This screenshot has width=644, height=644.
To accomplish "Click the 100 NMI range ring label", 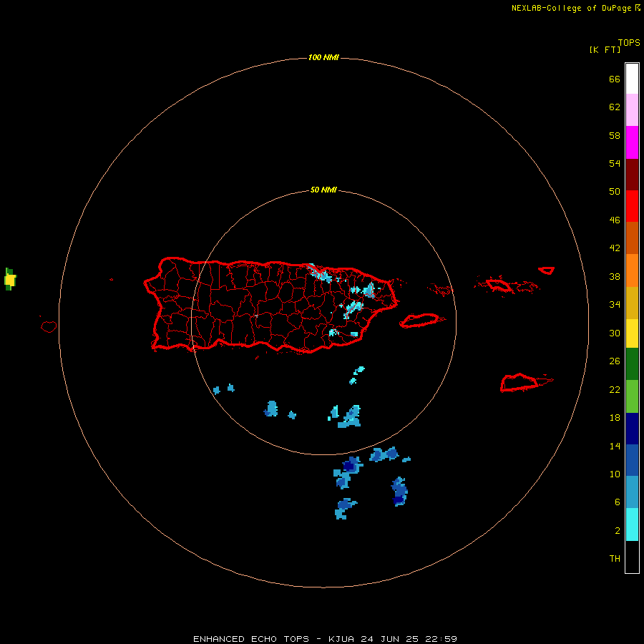I will click(x=323, y=57).
